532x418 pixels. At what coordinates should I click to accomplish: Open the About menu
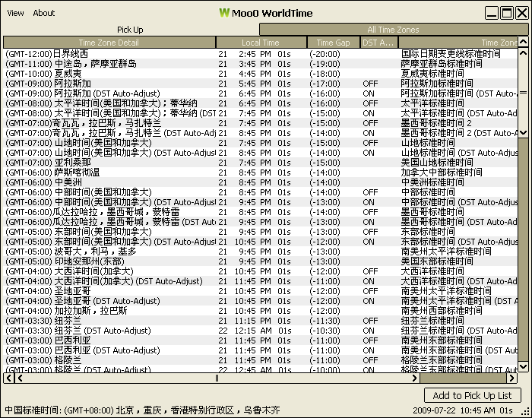coord(44,13)
